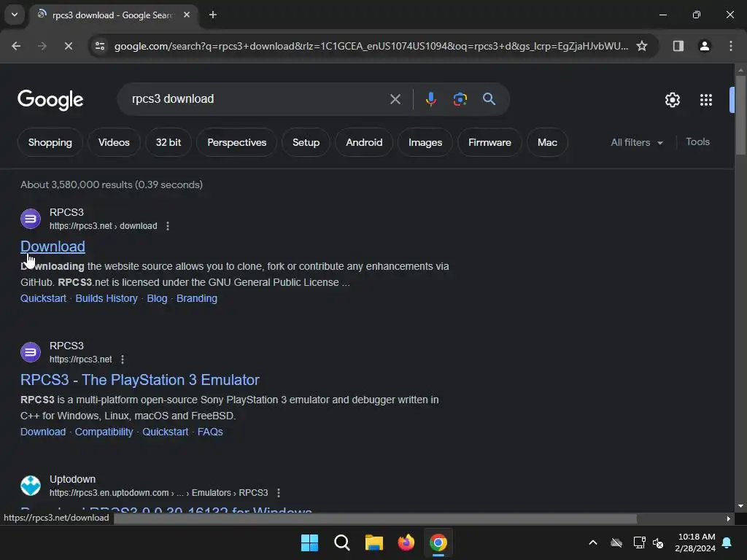Open RPCS3 - The PlayStation 3 Emulator result
The height and width of the screenshot is (560, 747).
click(x=139, y=379)
